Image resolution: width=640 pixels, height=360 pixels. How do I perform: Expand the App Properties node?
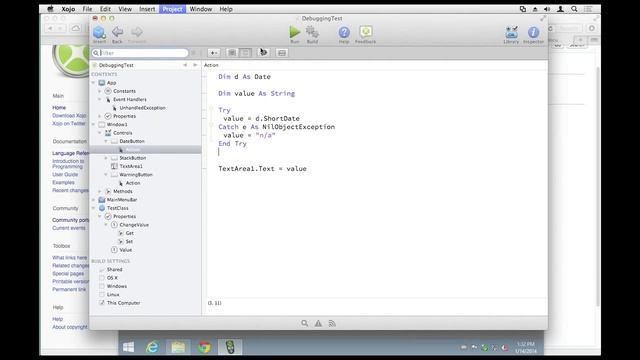click(x=100, y=116)
